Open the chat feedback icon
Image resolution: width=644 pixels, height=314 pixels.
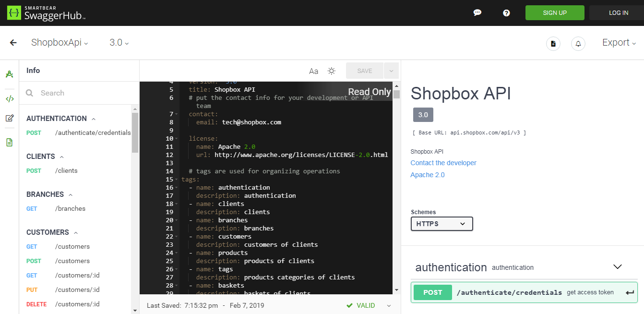coord(477,13)
